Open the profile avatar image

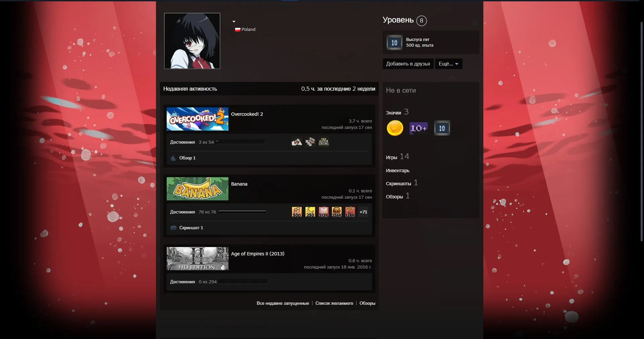click(192, 41)
